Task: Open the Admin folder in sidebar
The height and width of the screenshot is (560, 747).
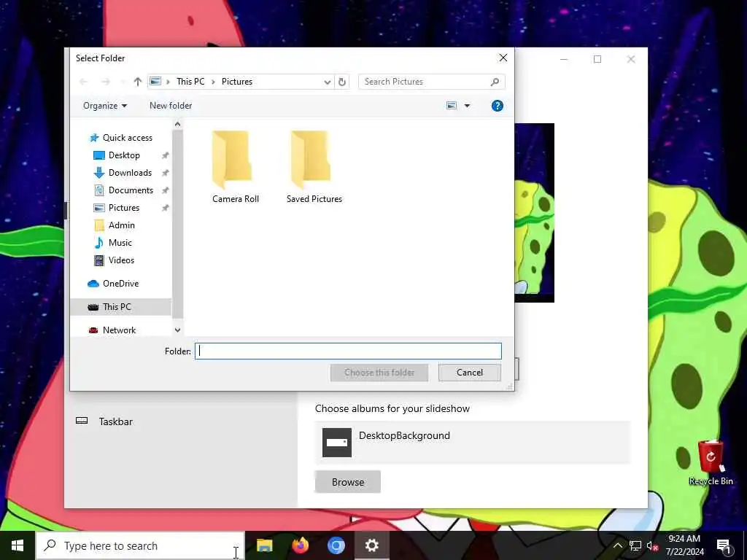Action: pos(121,225)
